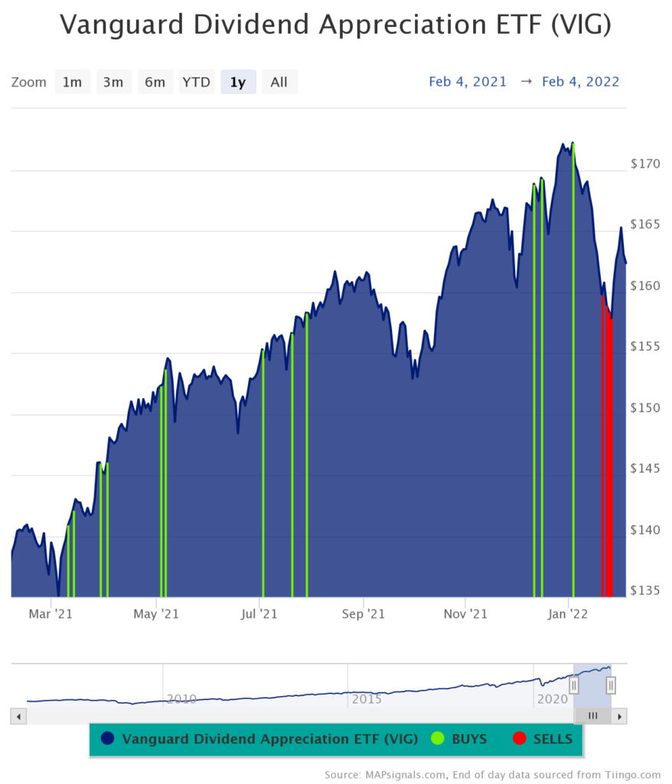Select the 1m zoom option
Viewport: 672px width, 784px height.
pyautogui.click(x=73, y=82)
